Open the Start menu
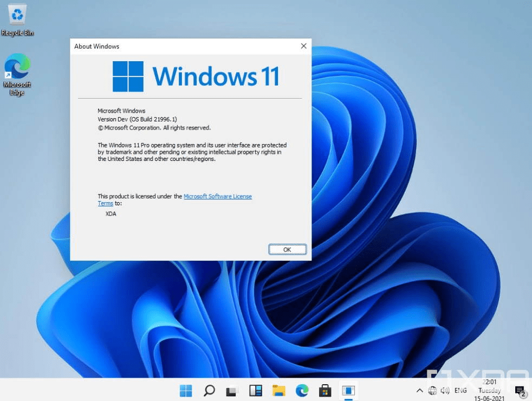Screen dimensions: 532x401 186,390
